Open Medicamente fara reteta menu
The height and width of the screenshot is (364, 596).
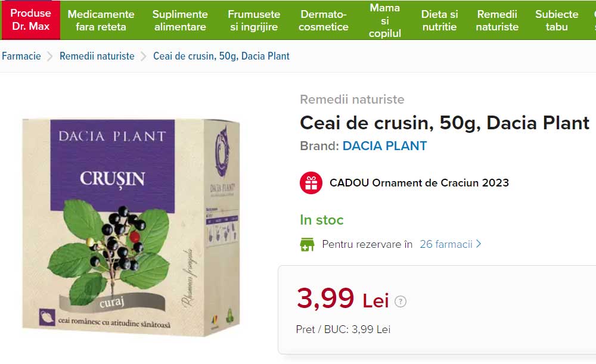tap(101, 20)
